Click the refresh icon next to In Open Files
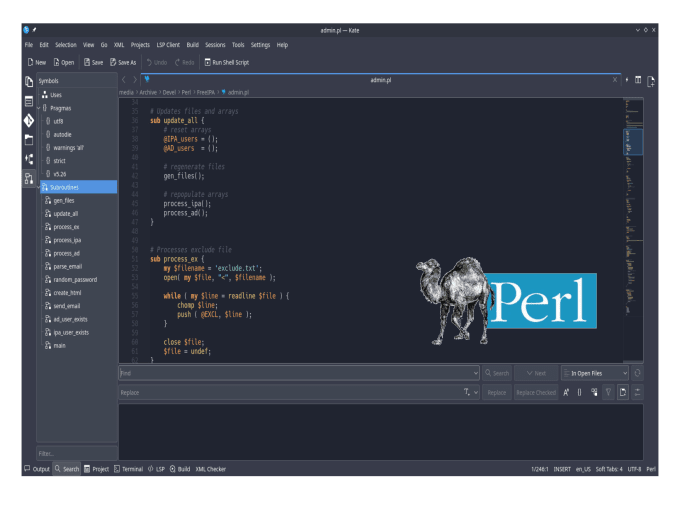This screenshot has height=510, width=680. point(637,373)
